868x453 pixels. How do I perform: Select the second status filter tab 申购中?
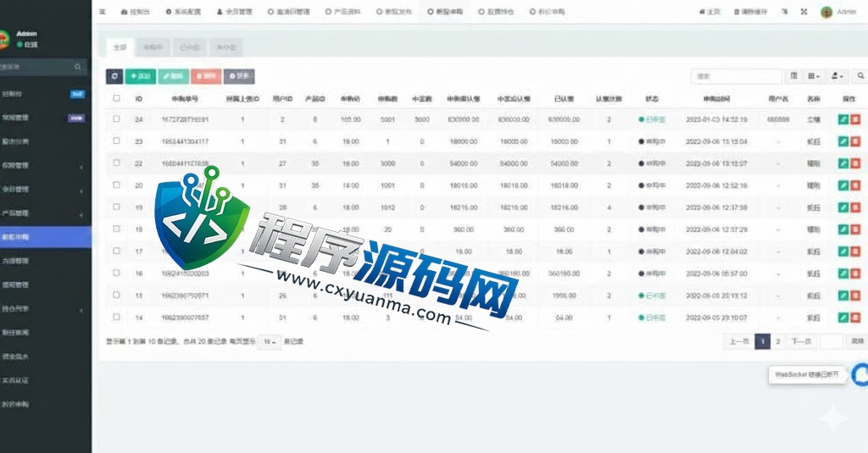pyautogui.click(x=153, y=47)
